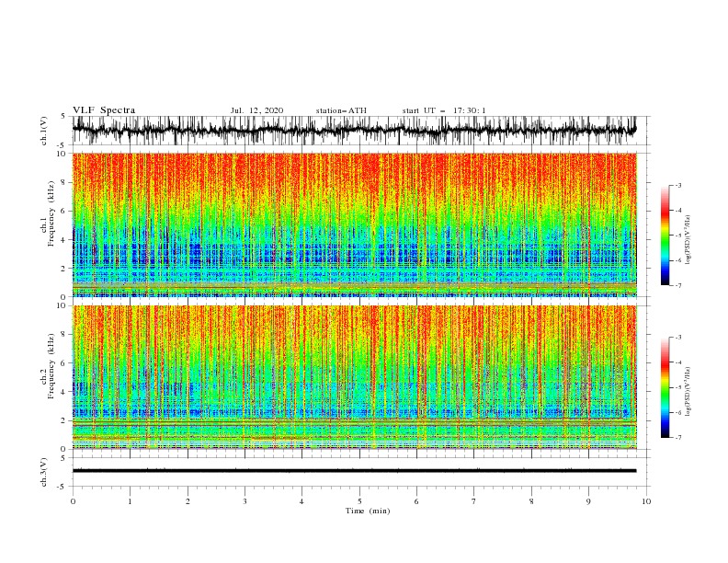Click the ch.2 spectrogram panel
Screen dimensions: 728x563
pos(354,377)
